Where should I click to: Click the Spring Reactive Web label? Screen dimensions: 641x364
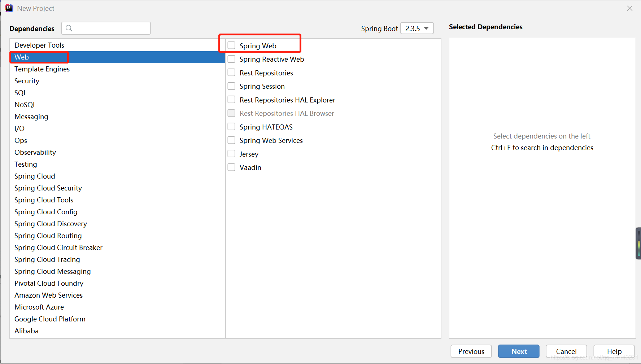pyautogui.click(x=272, y=59)
